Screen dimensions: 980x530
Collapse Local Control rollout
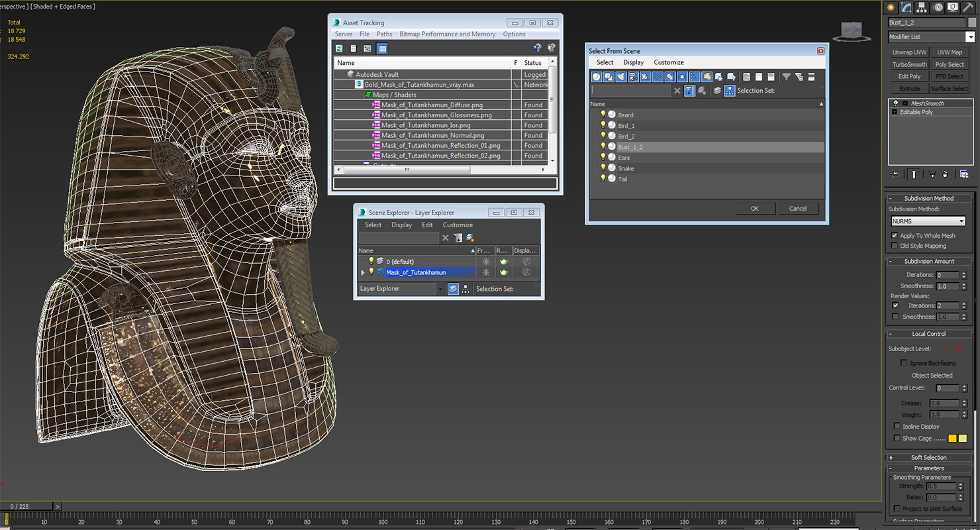[x=929, y=334]
